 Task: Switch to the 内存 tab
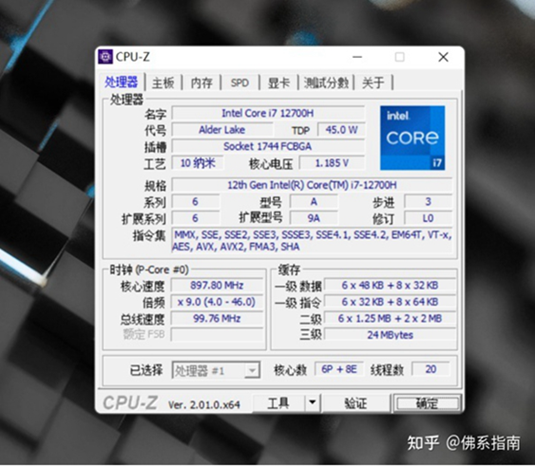pyautogui.click(x=201, y=83)
